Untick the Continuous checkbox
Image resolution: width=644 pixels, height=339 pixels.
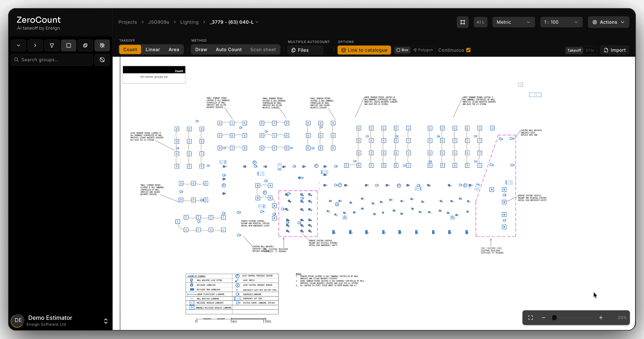point(468,50)
